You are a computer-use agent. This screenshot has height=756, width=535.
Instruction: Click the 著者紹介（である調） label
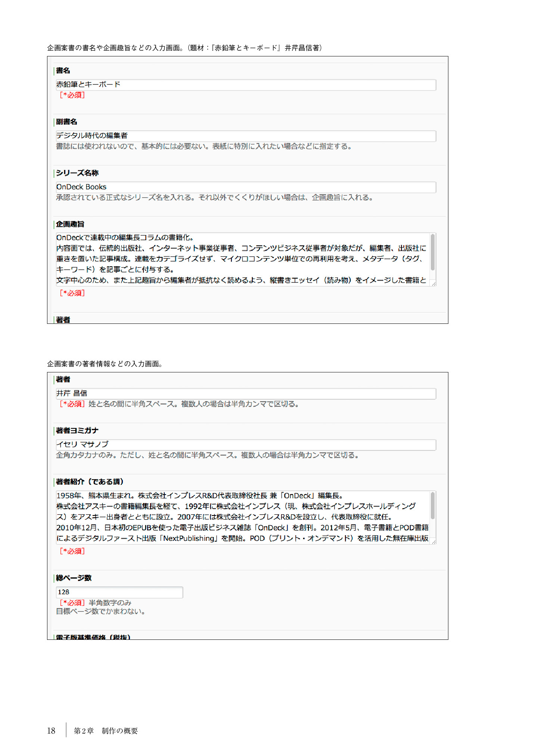(90, 482)
